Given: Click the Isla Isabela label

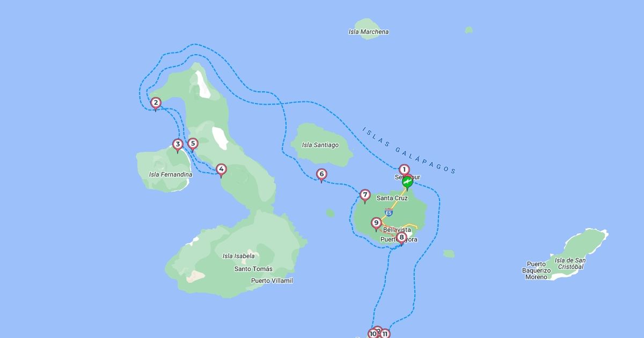Looking at the screenshot, I should tap(239, 256).
